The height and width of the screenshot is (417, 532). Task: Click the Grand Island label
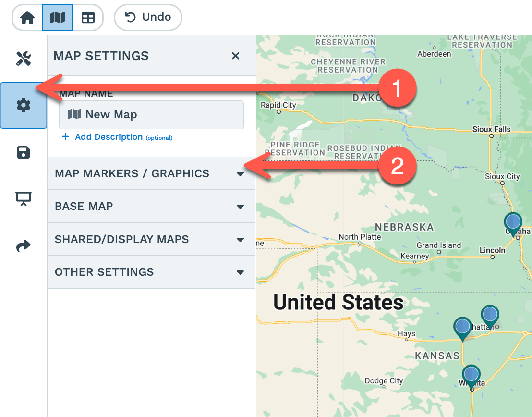point(439,245)
